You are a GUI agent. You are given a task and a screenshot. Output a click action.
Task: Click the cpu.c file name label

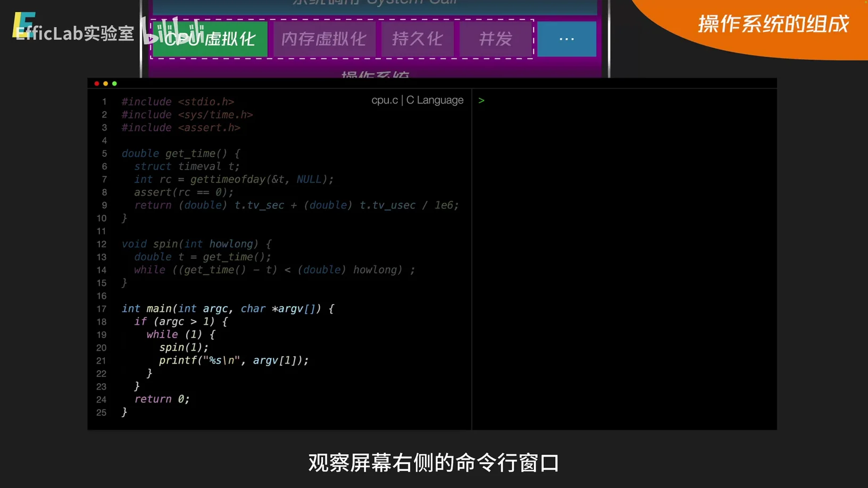384,100
